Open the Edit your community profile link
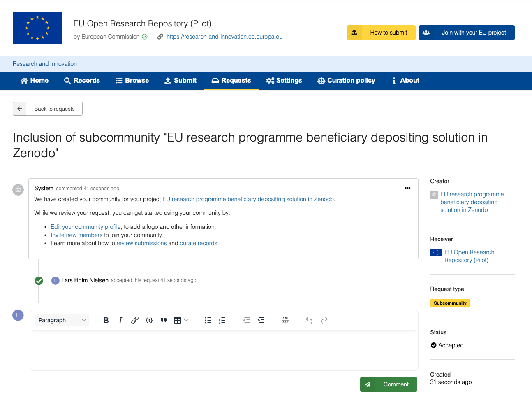Image resolution: width=532 pixels, height=398 pixels. tap(86, 227)
